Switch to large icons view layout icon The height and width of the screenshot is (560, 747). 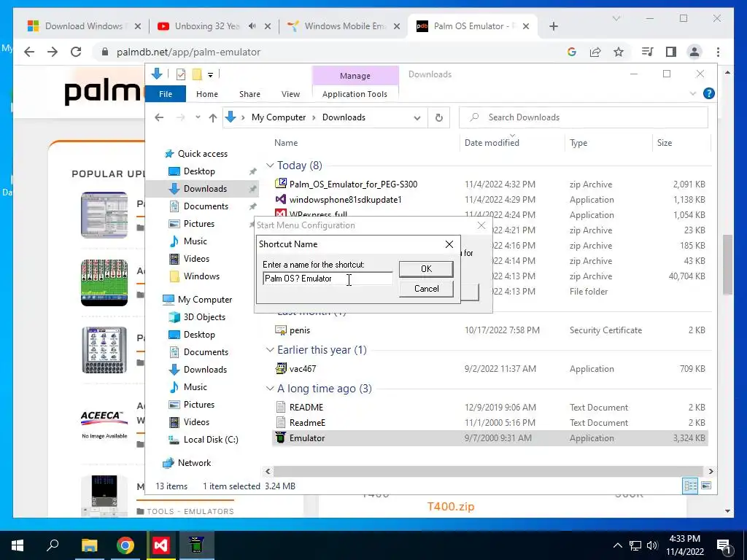[x=706, y=486]
